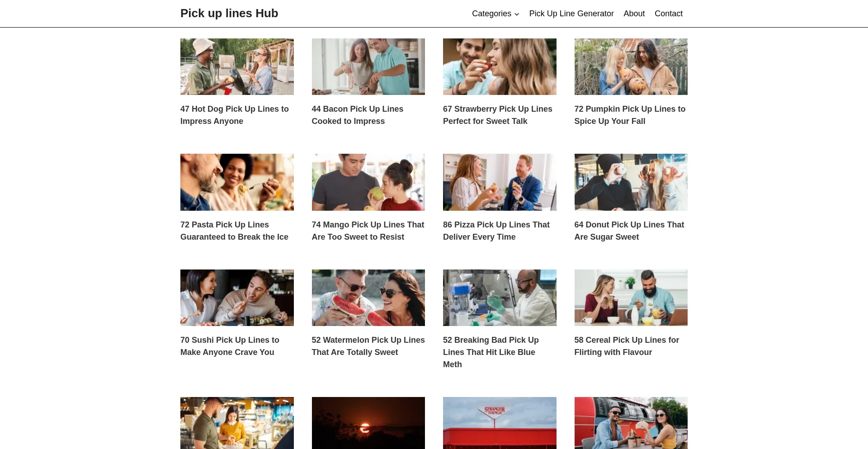
Task: Open the Pick up lines Hub homepage link
Action: 229,14
